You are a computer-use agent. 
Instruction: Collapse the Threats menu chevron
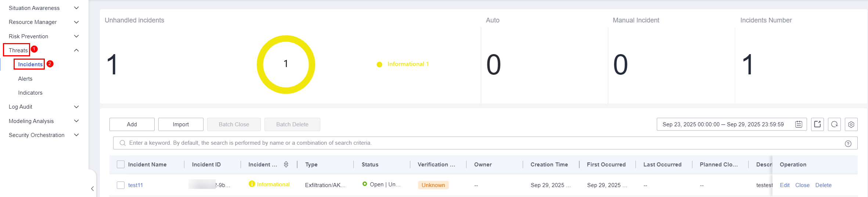(76, 50)
